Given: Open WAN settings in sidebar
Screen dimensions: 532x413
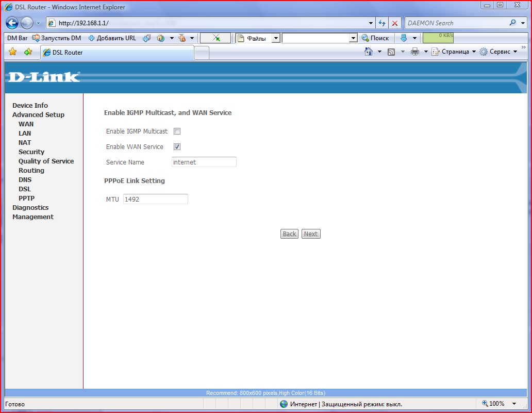Looking at the screenshot, I should click(x=26, y=124).
